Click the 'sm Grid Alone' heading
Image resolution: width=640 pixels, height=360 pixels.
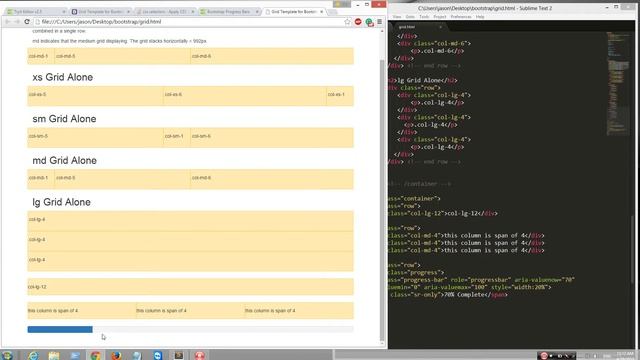click(x=64, y=119)
